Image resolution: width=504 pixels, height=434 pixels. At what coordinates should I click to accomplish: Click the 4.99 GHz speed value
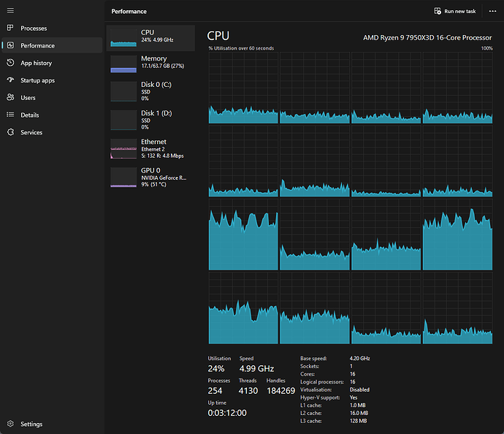click(x=256, y=368)
